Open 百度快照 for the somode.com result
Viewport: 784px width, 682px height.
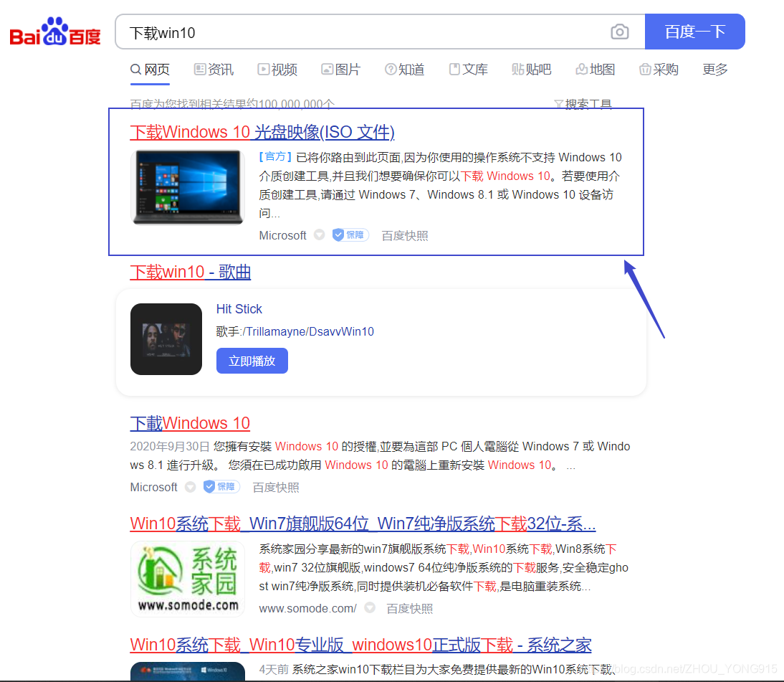[409, 608]
